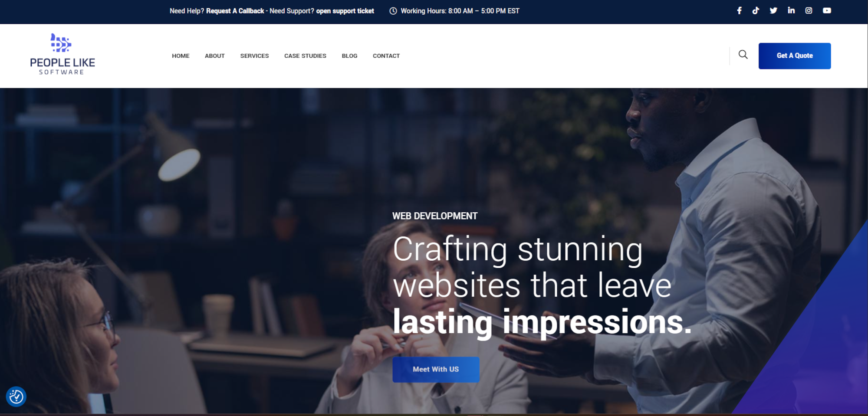Follow the Request A Callback link
The width and height of the screenshot is (868, 416).
pyautogui.click(x=235, y=11)
